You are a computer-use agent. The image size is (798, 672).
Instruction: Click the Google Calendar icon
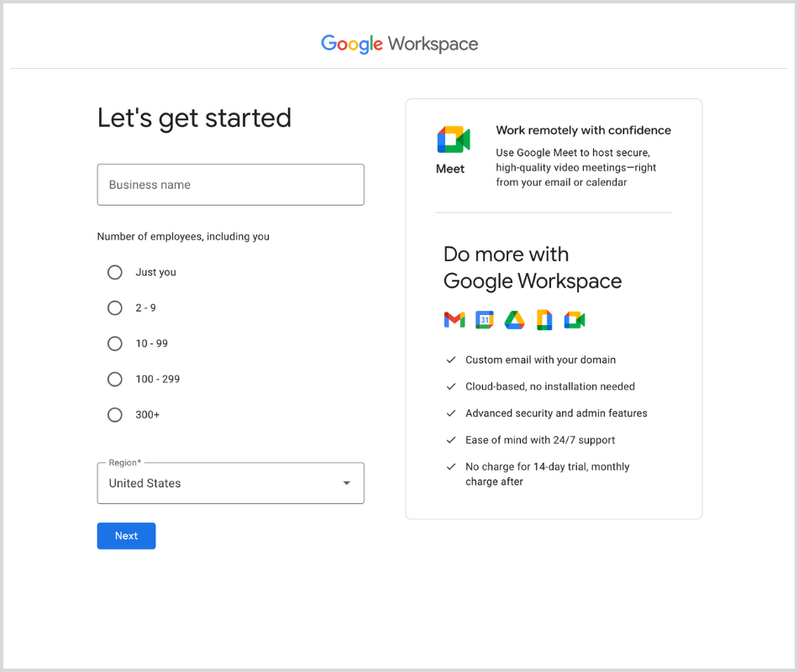pyautogui.click(x=485, y=320)
